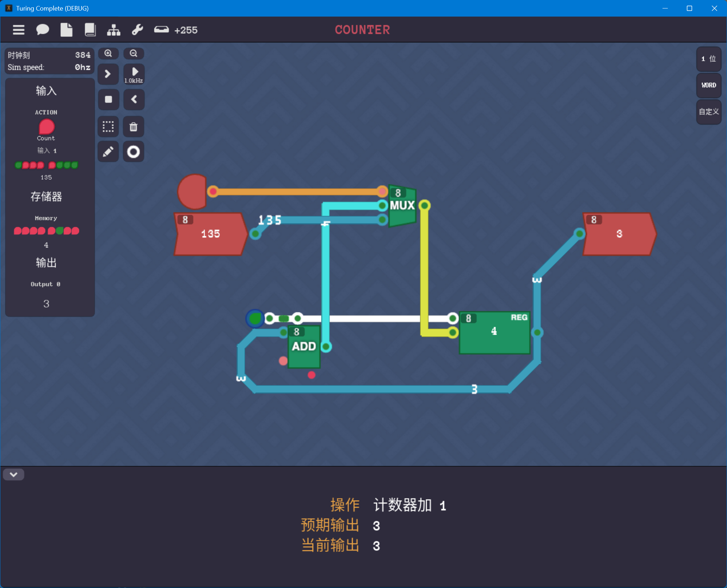Click the 输出 panel heading
This screenshot has height=588, width=727.
pyautogui.click(x=46, y=263)
